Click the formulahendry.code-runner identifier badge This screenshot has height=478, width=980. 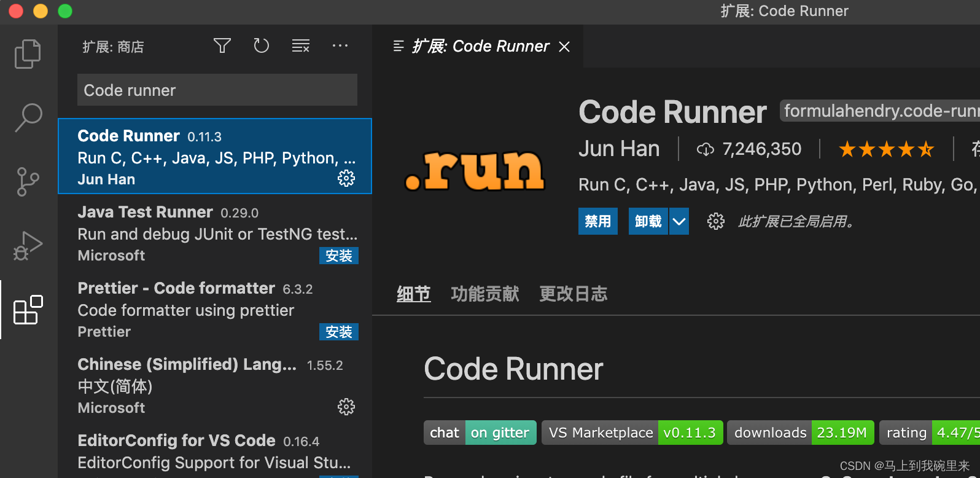[x=880, y=111]
